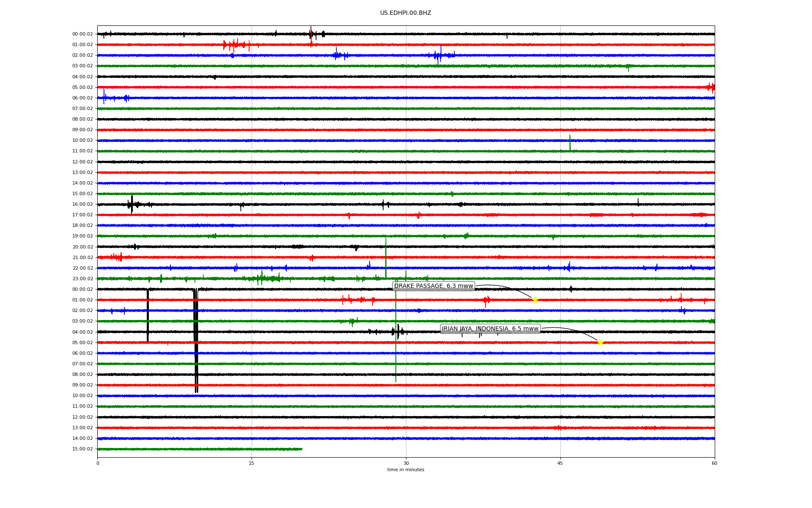The height and width of the screenshot is (508, 812).
Task: Click the 01:00:02 label beside Drake Passage trace
Action: pyautogui.click(x=82, y=300)
